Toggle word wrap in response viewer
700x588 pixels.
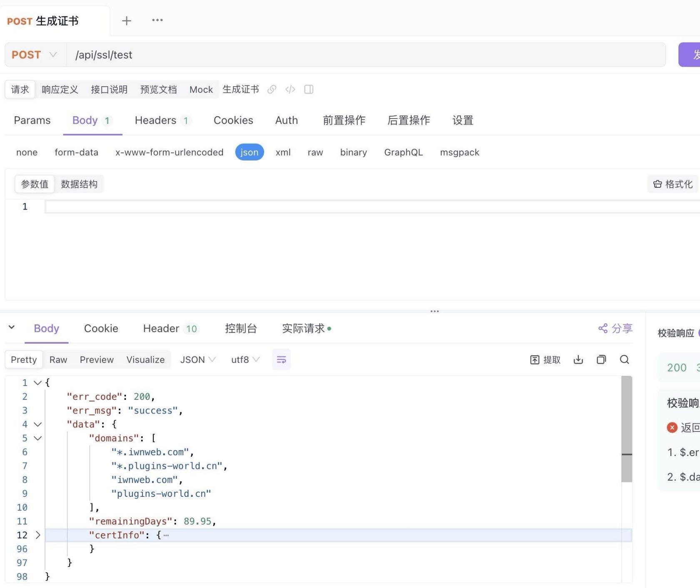click(281, 359)
